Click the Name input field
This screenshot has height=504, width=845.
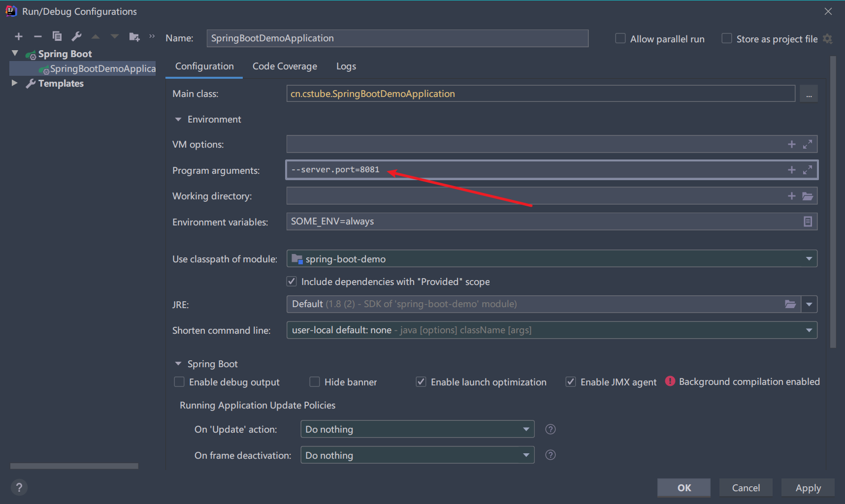[x=397, y=38]
